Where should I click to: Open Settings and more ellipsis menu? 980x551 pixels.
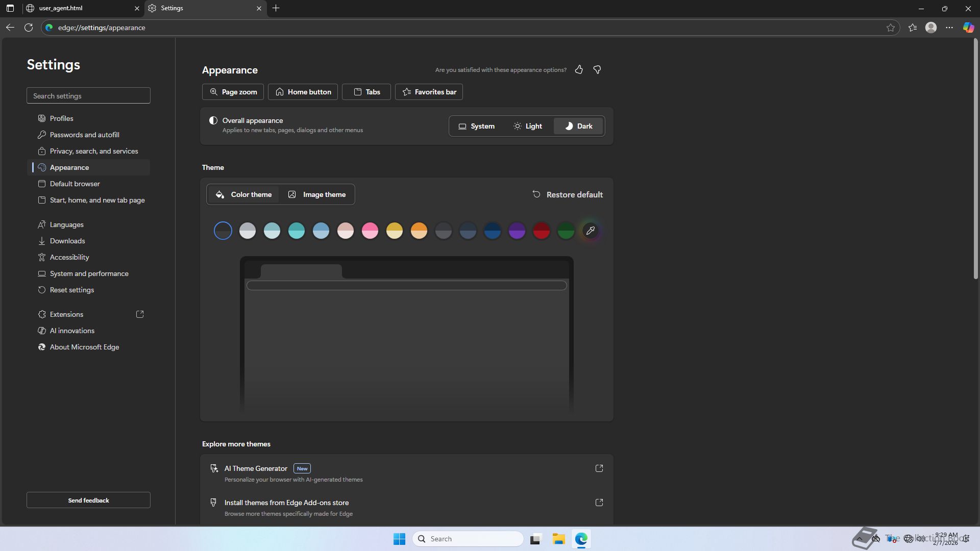(949, 28)
